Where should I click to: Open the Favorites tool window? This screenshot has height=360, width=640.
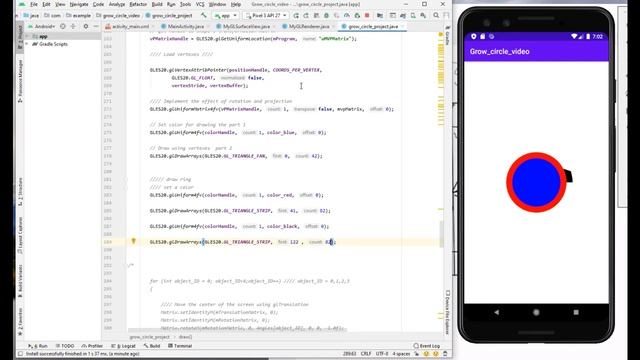tap(20, 322)
